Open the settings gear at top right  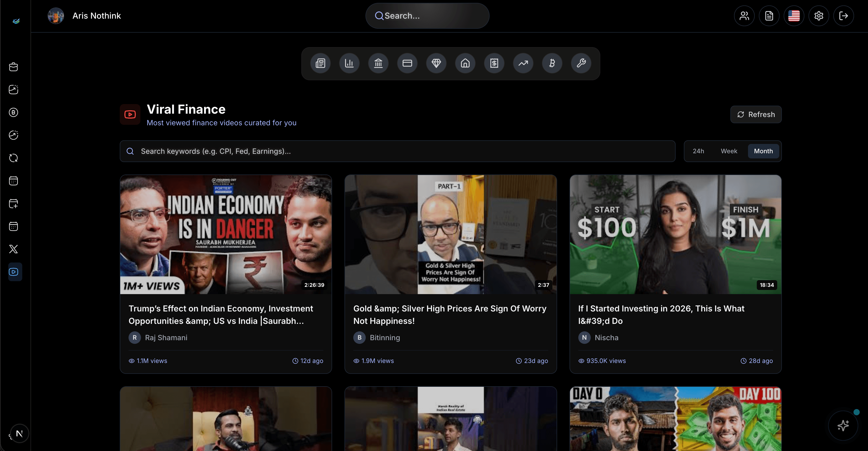(818, 16)
